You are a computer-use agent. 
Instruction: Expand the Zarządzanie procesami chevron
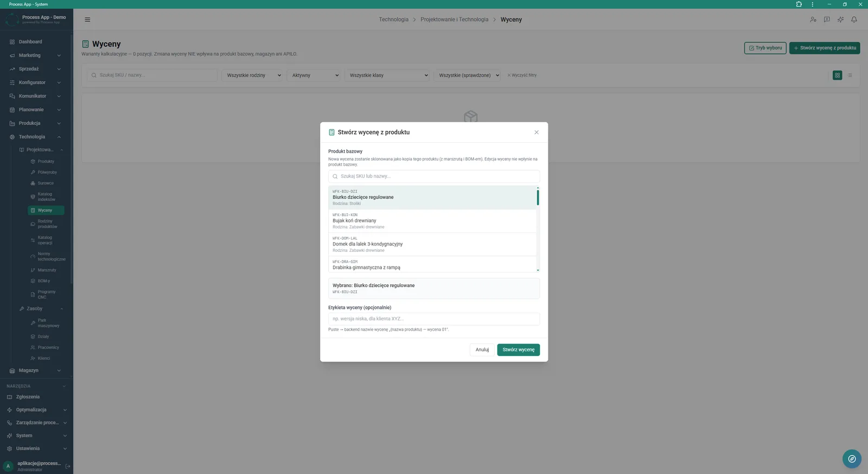tap(65, 423)
